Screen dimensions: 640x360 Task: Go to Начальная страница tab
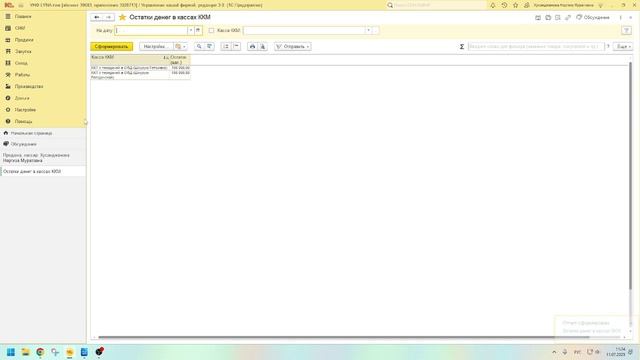(31, 133)
